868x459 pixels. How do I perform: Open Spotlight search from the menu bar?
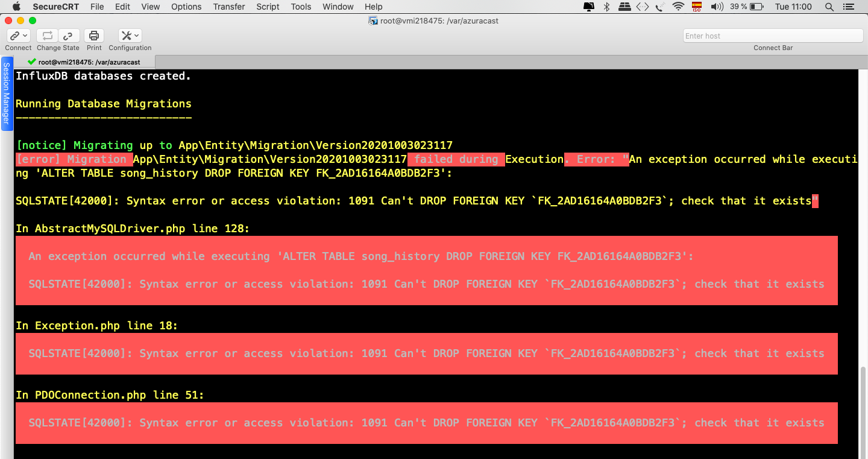(829, 7)
